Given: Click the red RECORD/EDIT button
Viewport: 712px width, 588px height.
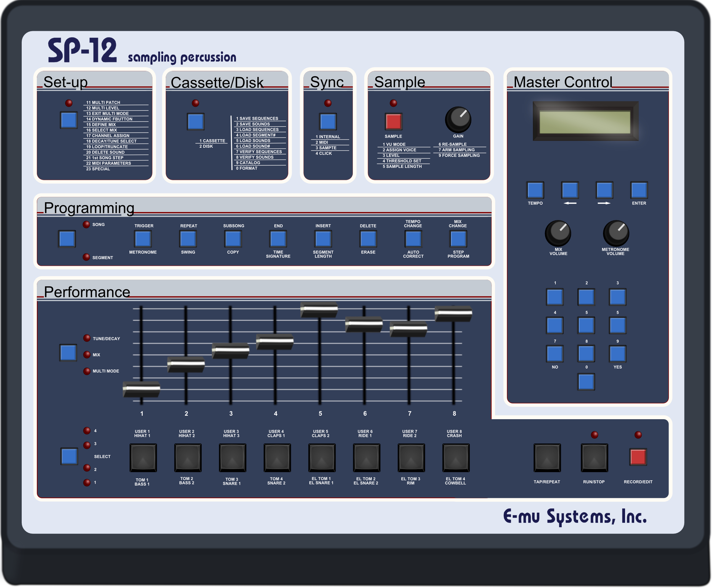Looking at the screenshot, I should [x=638, y=457].
